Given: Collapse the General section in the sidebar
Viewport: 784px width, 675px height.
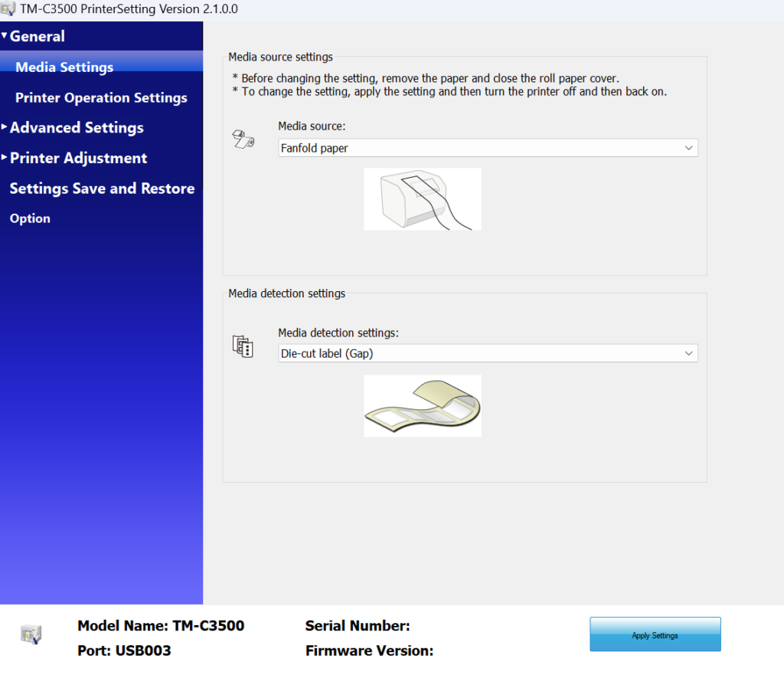Looking at the screenshot, I should pyautogui.click(x=5, y=36).
